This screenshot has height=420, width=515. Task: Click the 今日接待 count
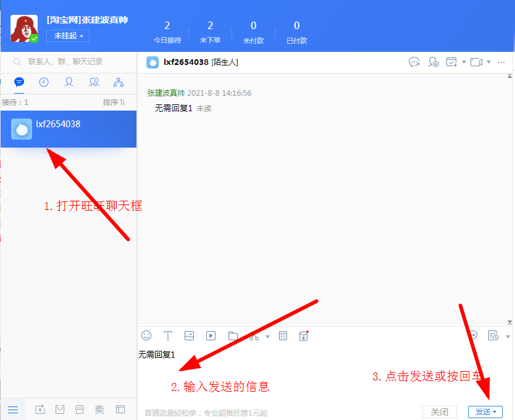[x=167, y=26]
